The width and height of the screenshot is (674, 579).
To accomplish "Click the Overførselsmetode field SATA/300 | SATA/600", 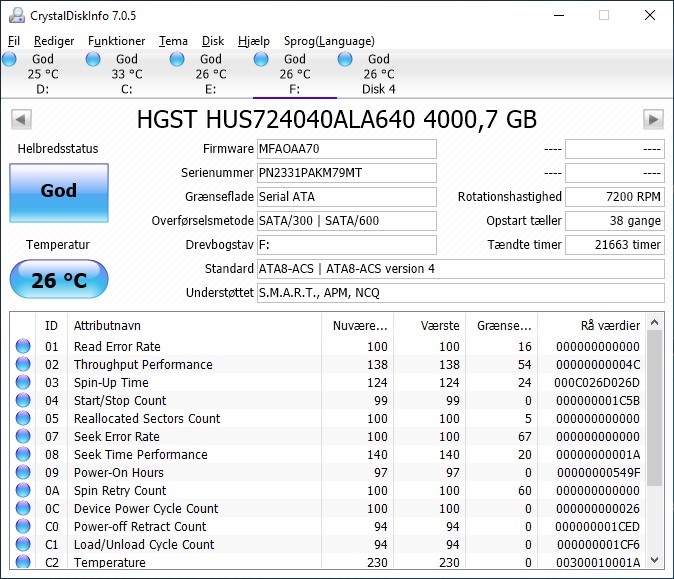I will (x=346, y=221).
